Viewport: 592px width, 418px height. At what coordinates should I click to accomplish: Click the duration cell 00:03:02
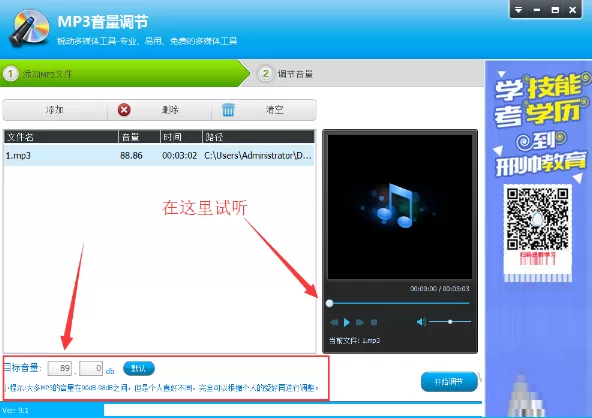tap(179, 155)
